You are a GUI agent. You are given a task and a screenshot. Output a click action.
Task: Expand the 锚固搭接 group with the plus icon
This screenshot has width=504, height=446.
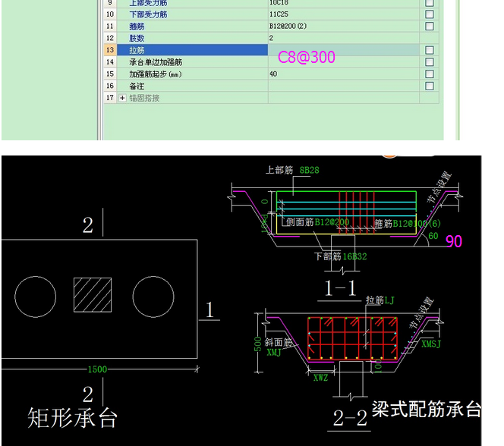click(122, 98)
